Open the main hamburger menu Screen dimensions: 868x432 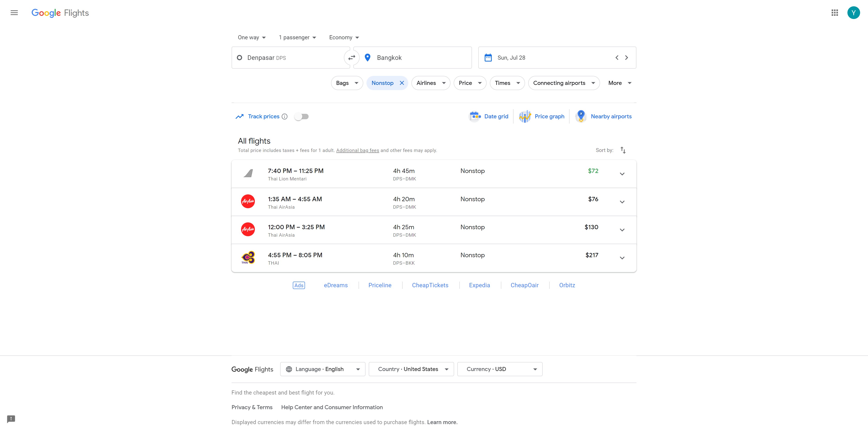tap(14, 13)
